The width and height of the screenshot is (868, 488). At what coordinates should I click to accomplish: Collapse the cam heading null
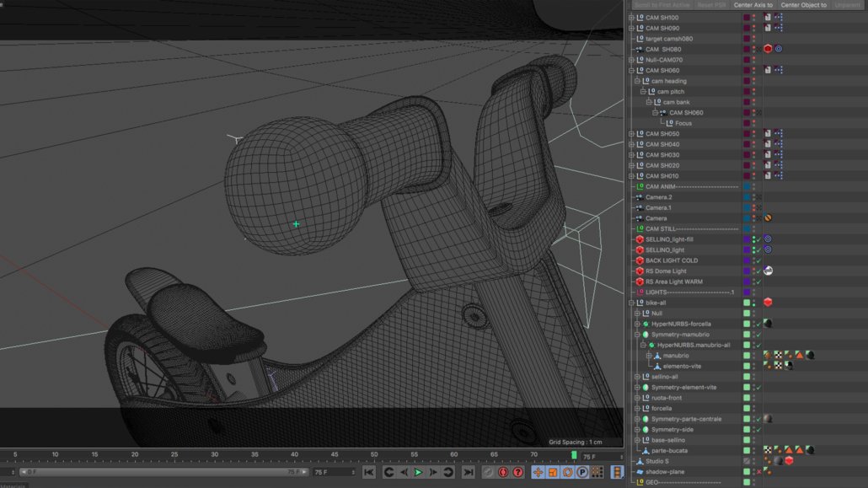tap(637, 81)
